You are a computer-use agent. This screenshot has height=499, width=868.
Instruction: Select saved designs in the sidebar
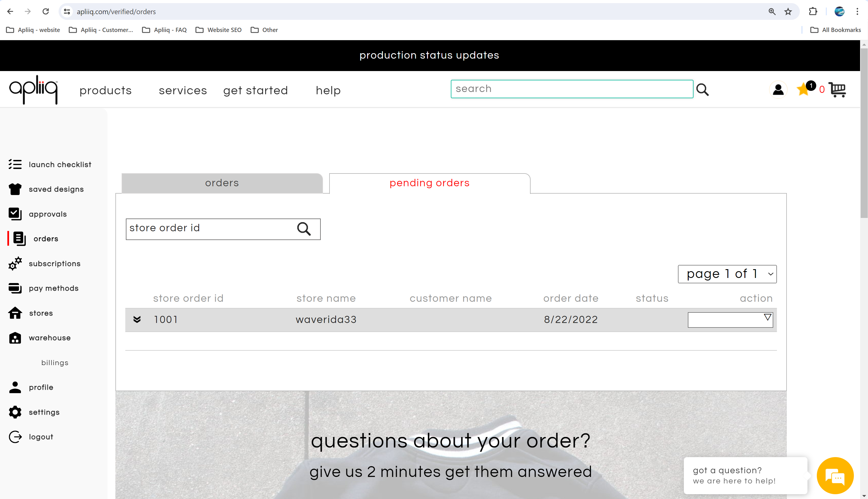(56, 189)
